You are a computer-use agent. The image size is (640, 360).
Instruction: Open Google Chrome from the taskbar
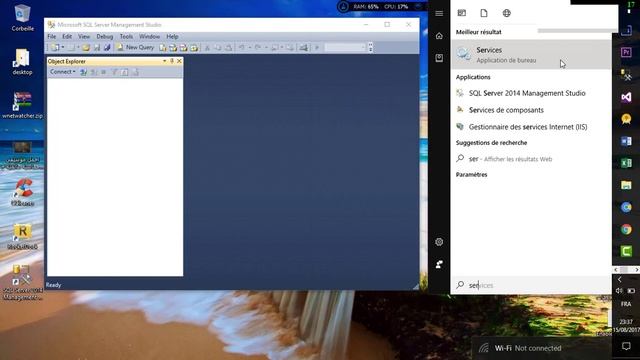pos(626,229)
